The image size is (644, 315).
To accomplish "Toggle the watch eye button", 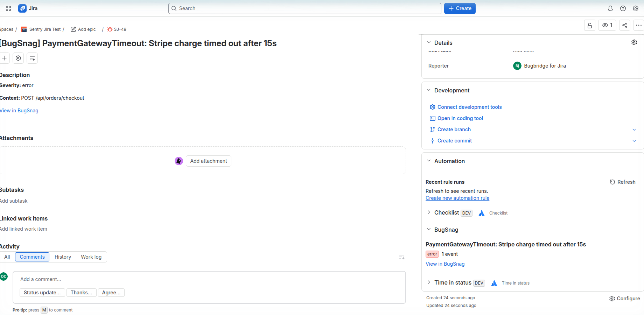I will click(x=607, y=25).
